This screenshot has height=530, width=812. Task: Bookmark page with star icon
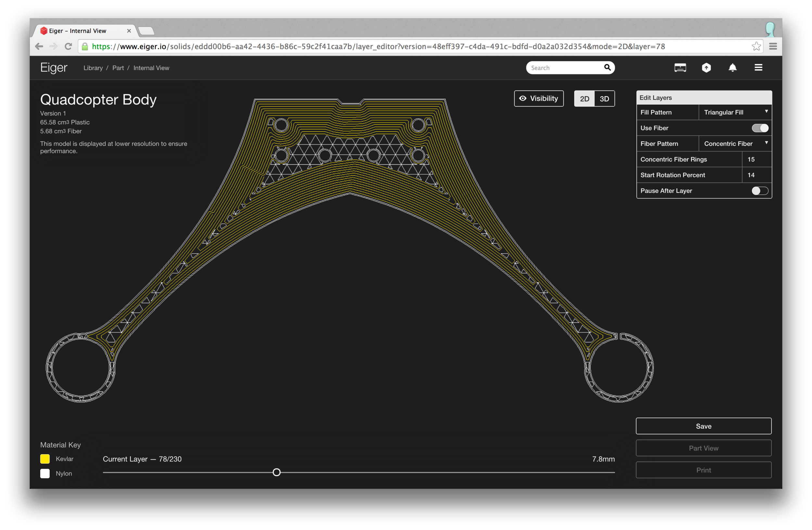756,46
